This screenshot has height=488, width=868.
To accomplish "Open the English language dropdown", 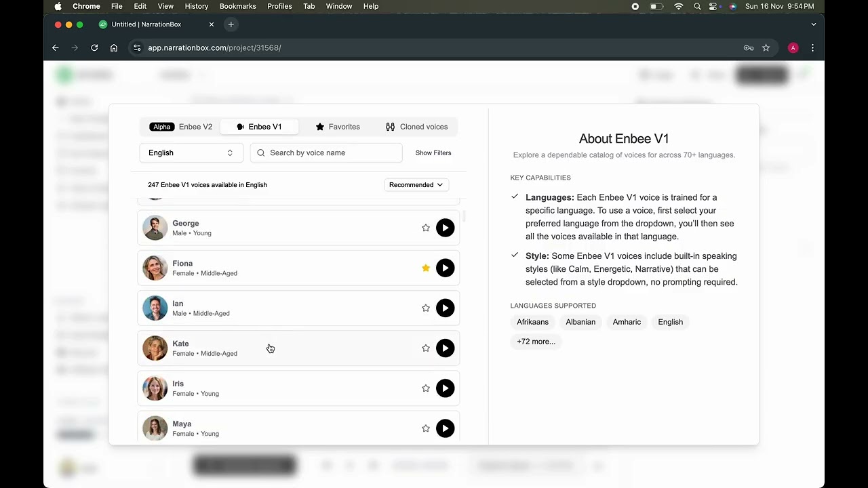I will point(191,152).
